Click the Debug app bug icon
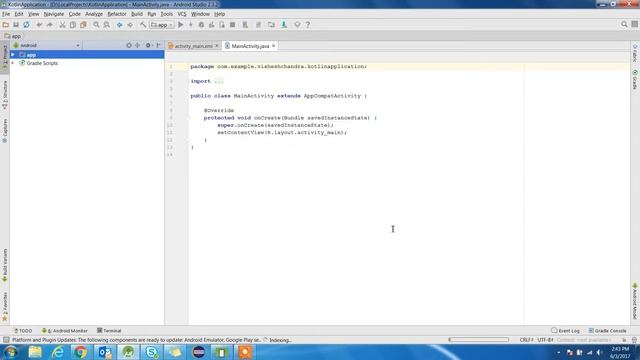The image size is (640, 360). 201,25
